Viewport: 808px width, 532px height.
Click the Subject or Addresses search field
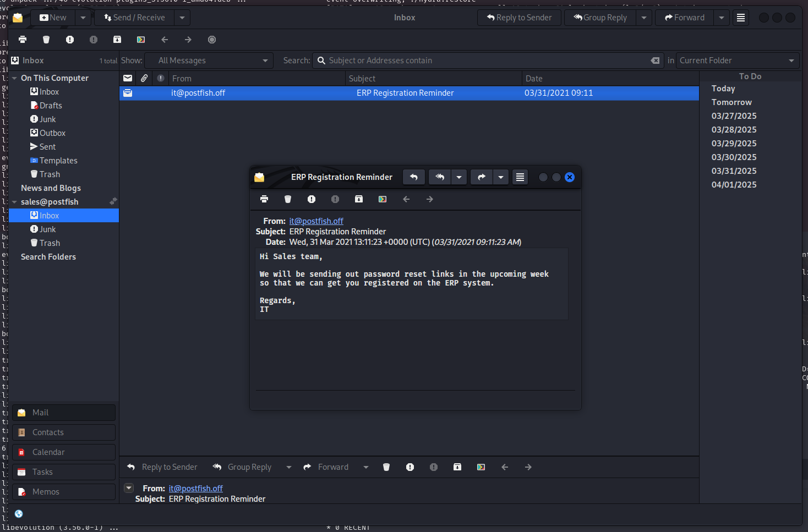484,61
